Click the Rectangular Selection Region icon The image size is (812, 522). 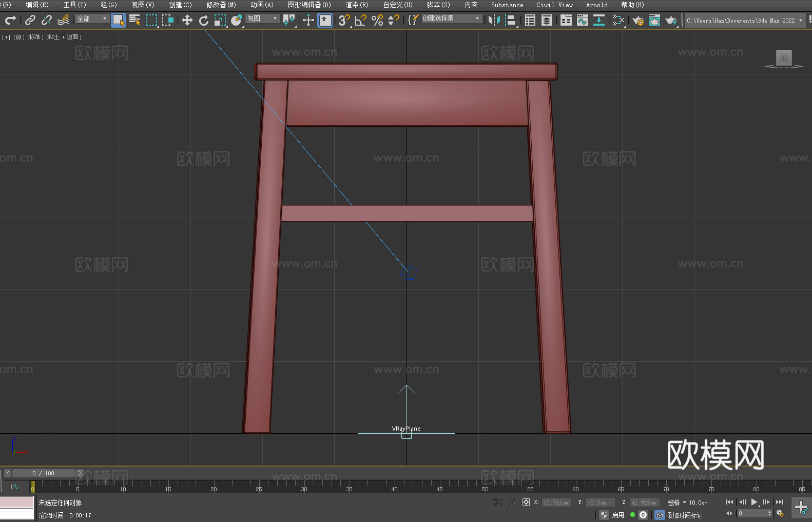[151, 20]
